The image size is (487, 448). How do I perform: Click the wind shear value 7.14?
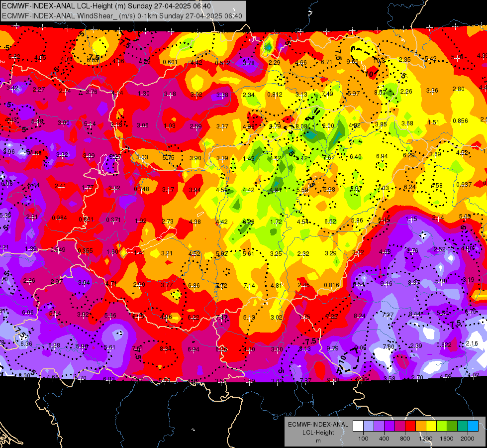coord(249,285)
